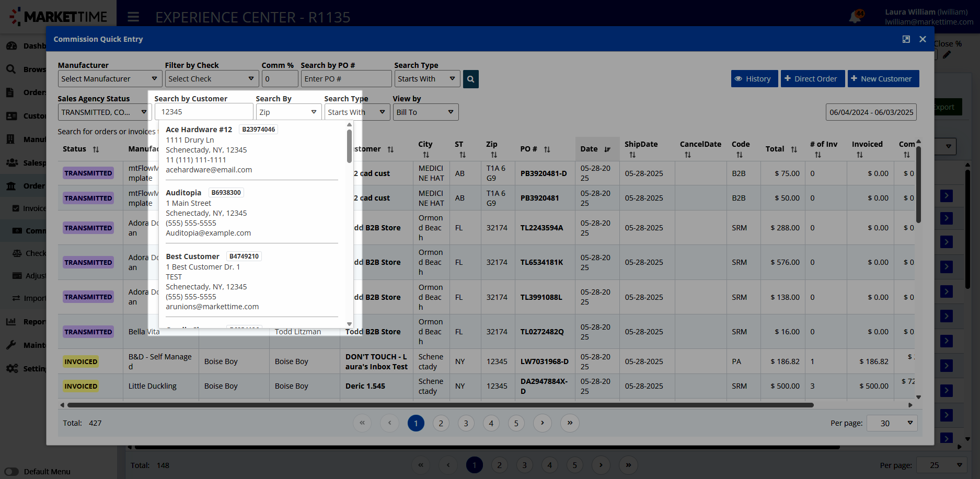The width and height of the screenshot is (980, 479).
Task: Go to page 5 in the dialog
Action: (516, 423)
